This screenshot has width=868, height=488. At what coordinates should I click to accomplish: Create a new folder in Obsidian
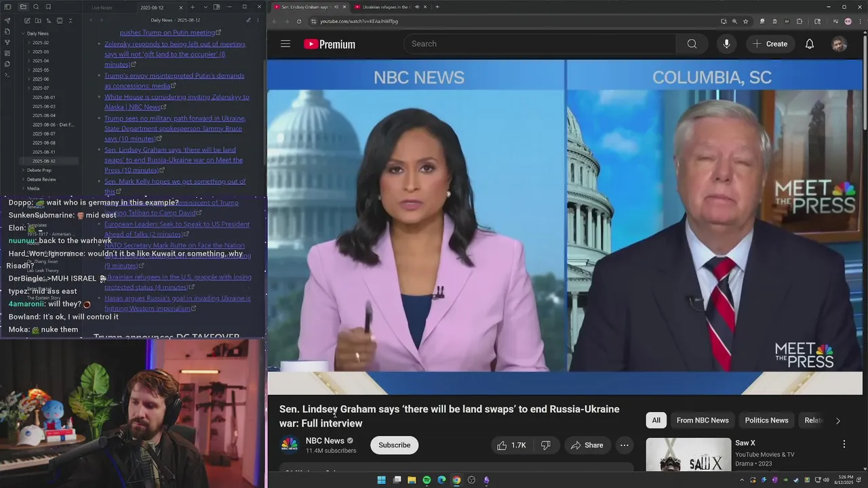(38, 20)
